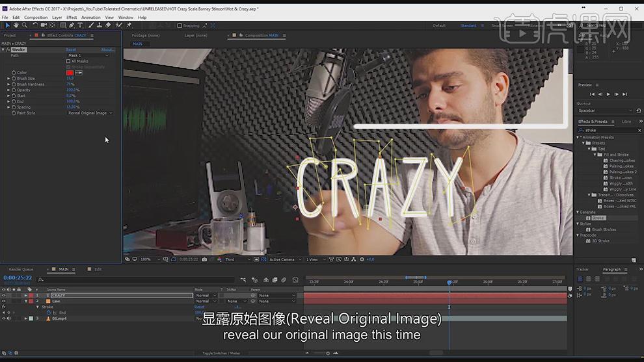Enable the All Masks checkbox
Viewport: 644px width, 362px height.
68,61
